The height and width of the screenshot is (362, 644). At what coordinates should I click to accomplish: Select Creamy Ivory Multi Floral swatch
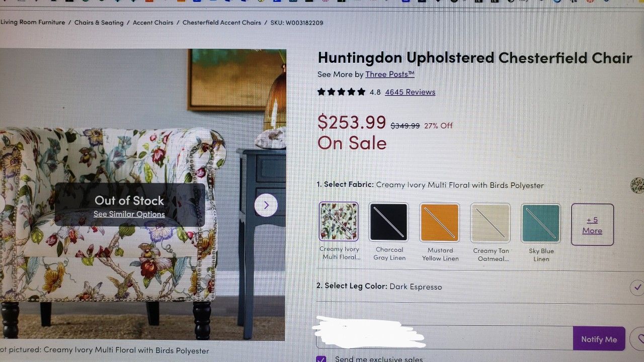(x=339, y=222)
